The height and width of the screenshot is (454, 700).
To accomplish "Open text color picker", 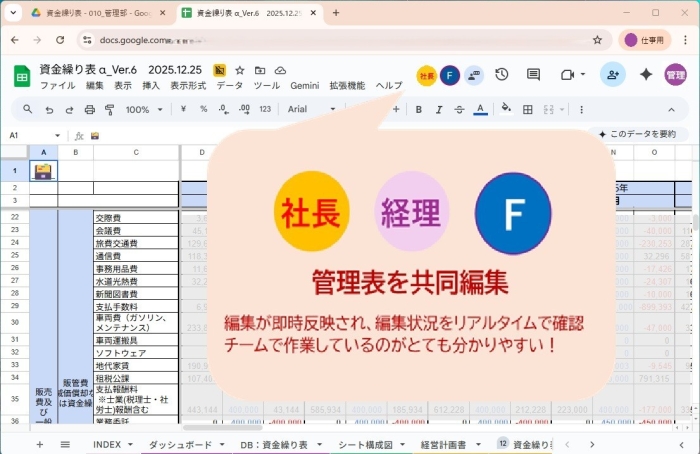I will coord(480,109).
